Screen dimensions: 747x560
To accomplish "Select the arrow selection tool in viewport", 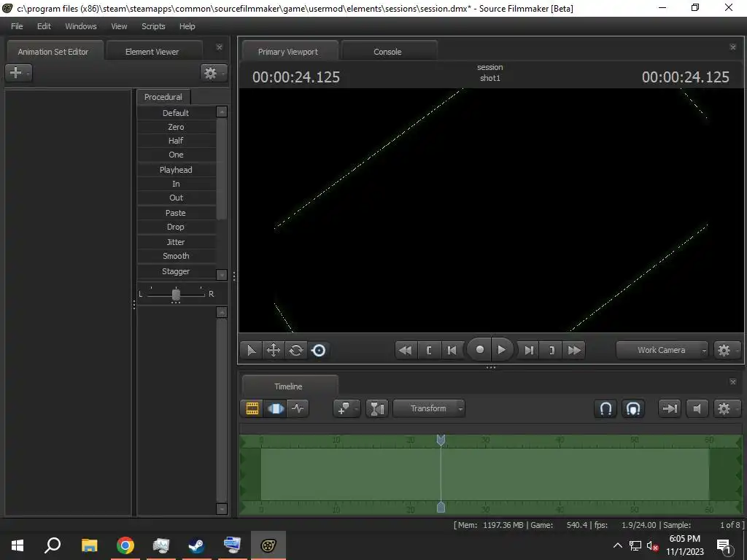I will [251, 351].
